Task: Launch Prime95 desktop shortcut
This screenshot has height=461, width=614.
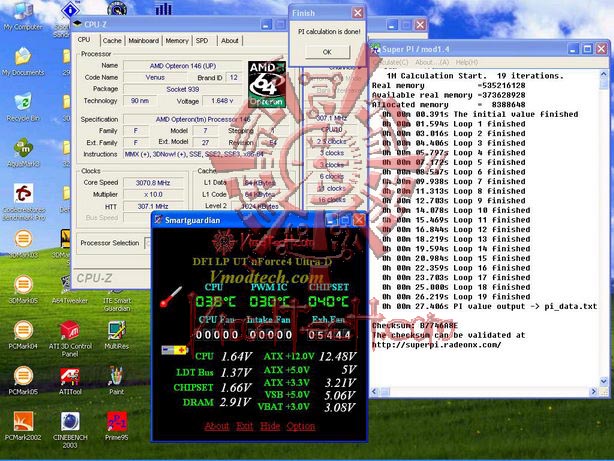Action: click(x=116, y=425)
